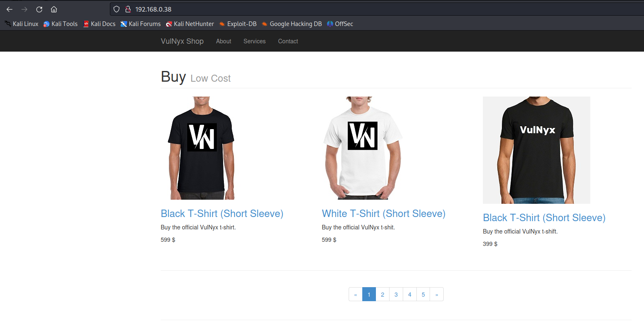The height and width of the screenshot is (328, 644).
Task: Open Exploit-DB bookmark
Action: pos(238,24)
